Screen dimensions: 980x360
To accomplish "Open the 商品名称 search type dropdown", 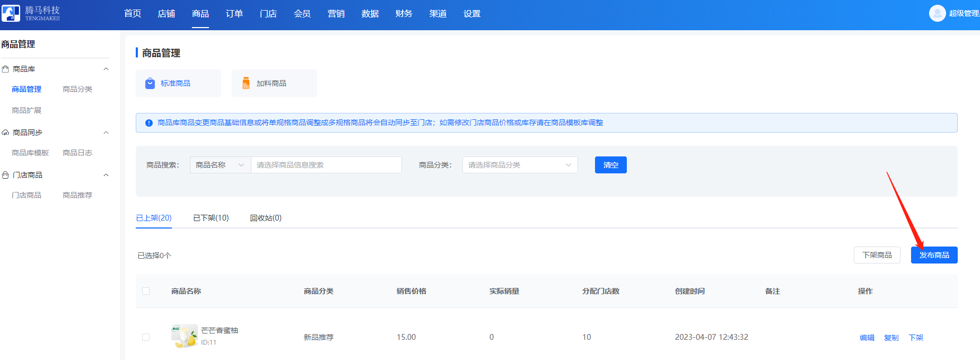I will (x=220, y=165).
